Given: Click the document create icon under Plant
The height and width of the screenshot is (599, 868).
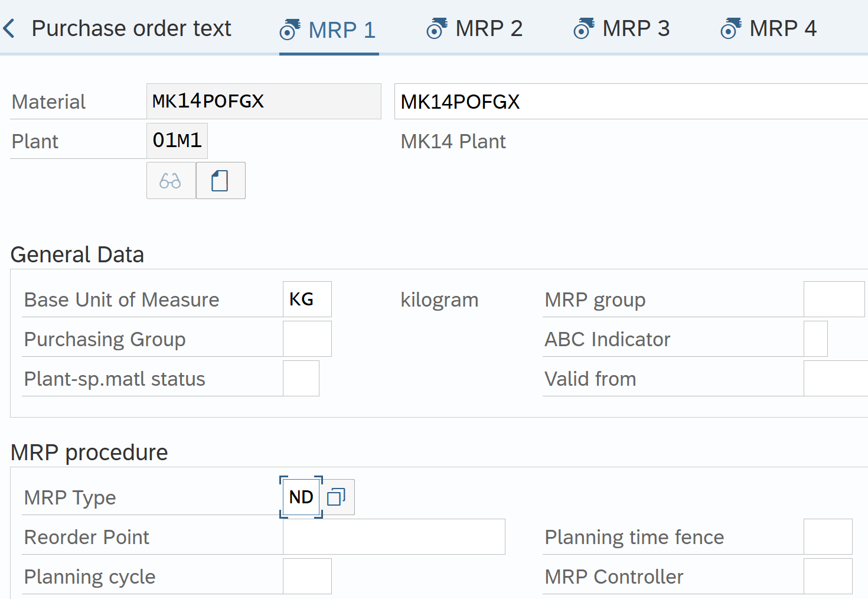Looking at the screenshot, I should pos(220,181).
